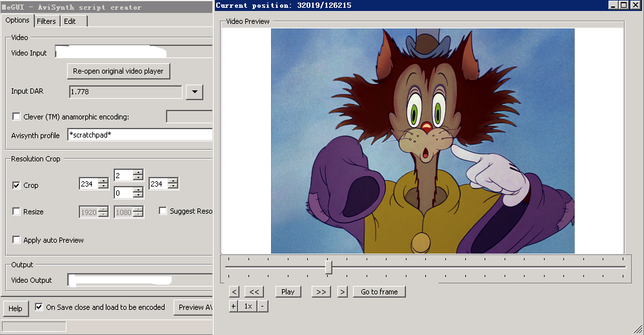Click the Help button
644x335 pixels.
tap(15, 309)
